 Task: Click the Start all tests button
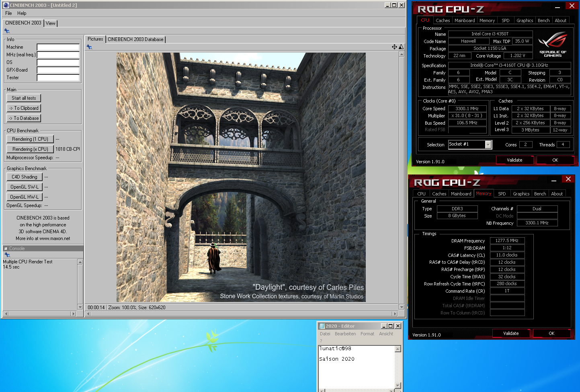click(24, 98)
